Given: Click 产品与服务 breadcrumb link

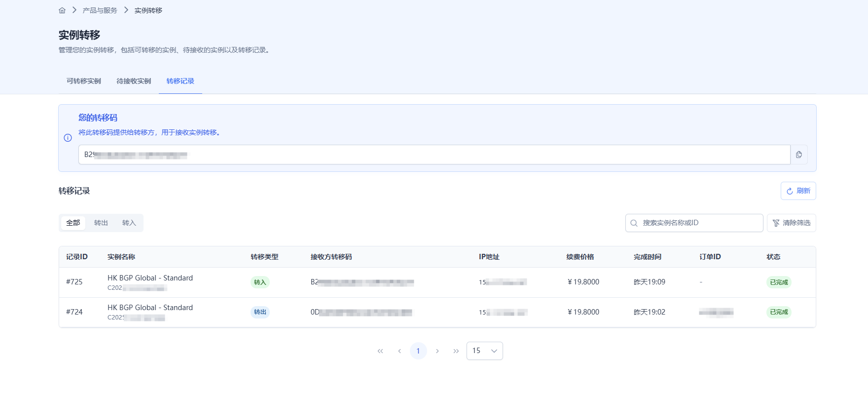Looking at the screenshot, I should coord(100,10).
